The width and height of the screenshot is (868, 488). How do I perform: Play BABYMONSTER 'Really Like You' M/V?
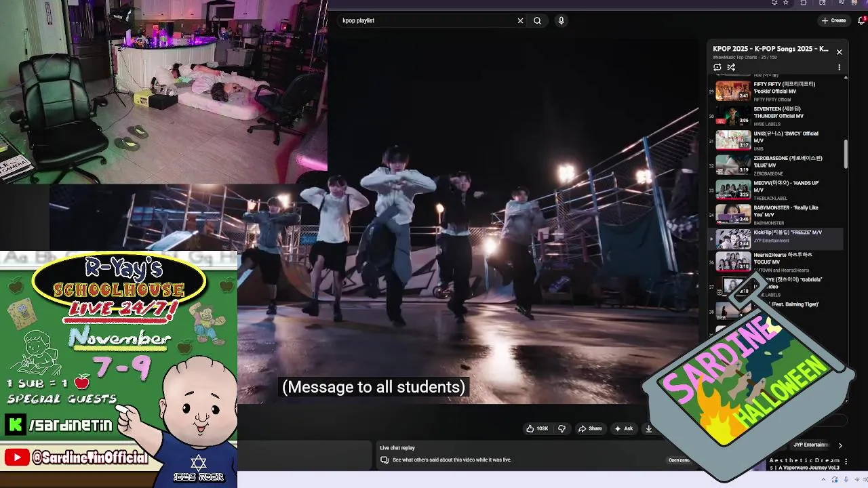click(x=776, y=215)
